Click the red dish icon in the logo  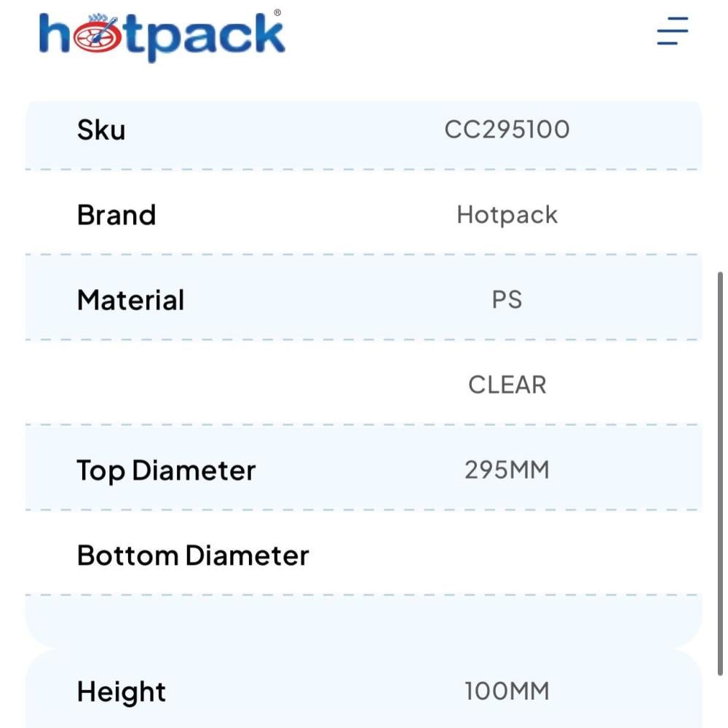point(95,36)
